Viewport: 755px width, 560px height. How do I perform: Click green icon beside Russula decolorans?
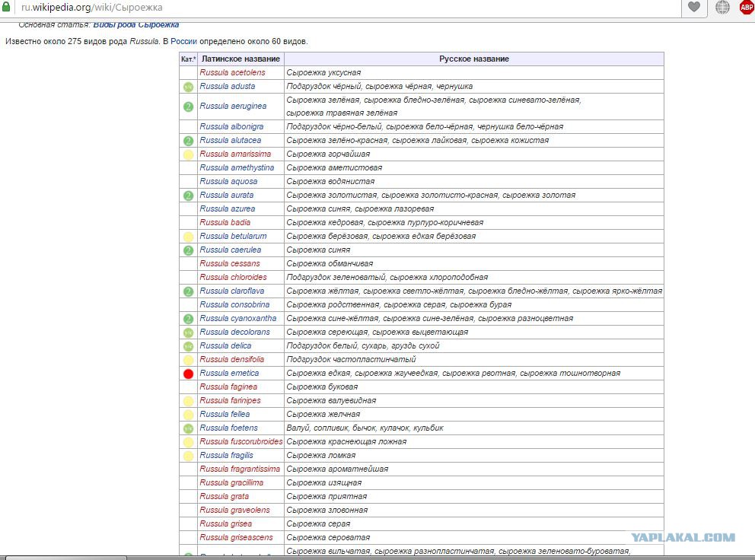[188, 332]
